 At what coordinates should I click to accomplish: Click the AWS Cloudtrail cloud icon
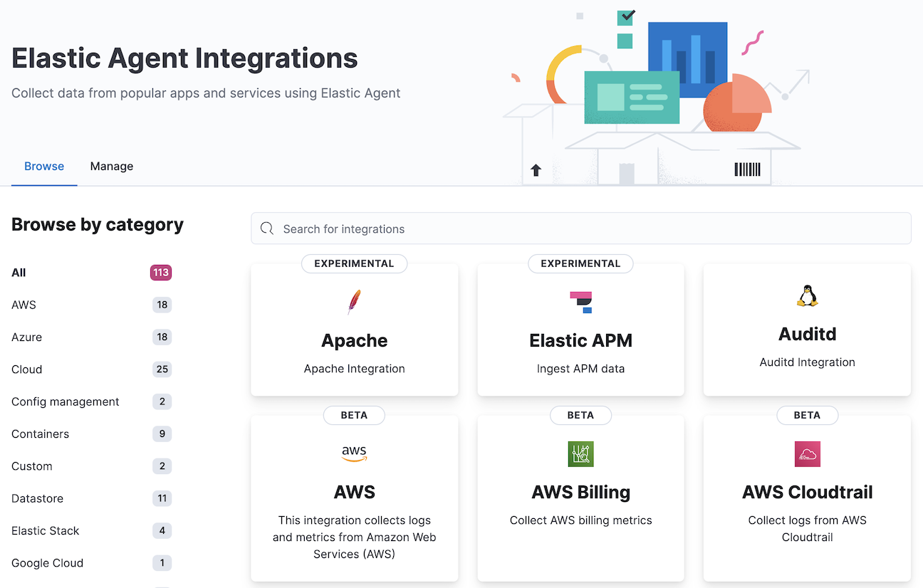click(x=807, y=453)
